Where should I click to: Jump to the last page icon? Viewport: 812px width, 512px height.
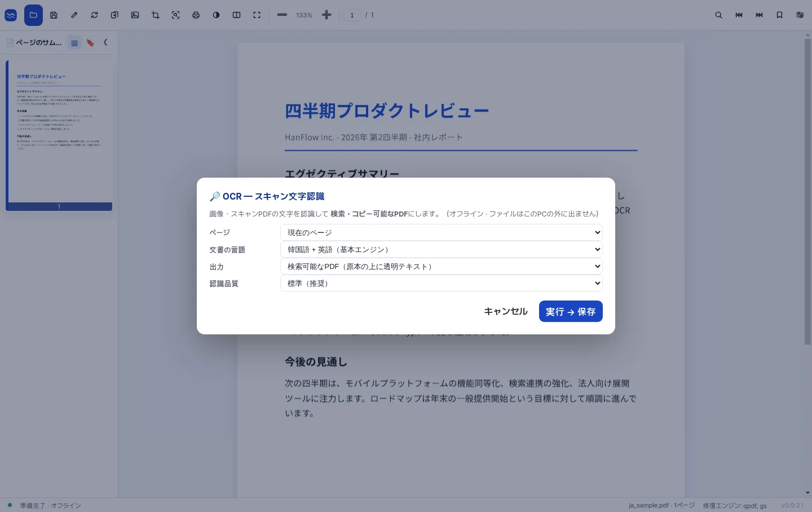[759, 15]
